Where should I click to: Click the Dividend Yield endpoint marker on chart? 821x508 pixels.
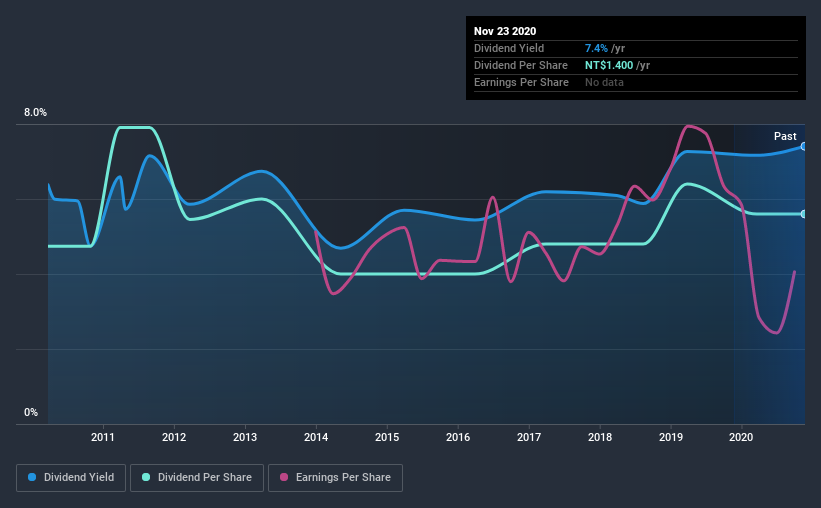[x=803, y=147]
